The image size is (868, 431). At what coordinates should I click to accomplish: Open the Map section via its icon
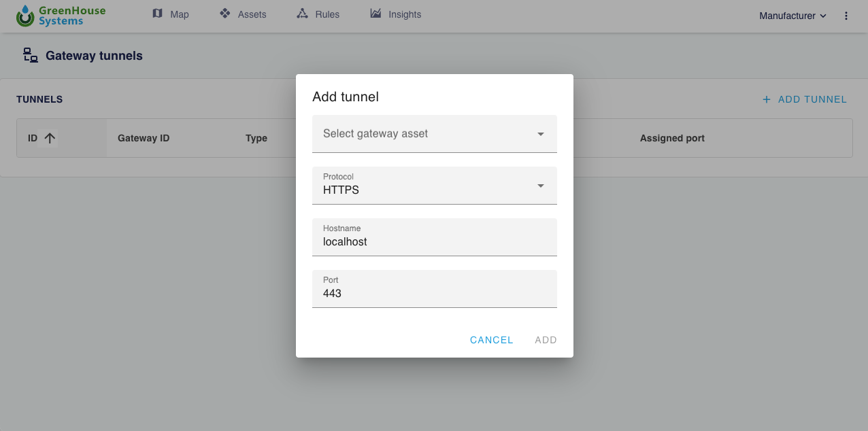pos(158,14)
